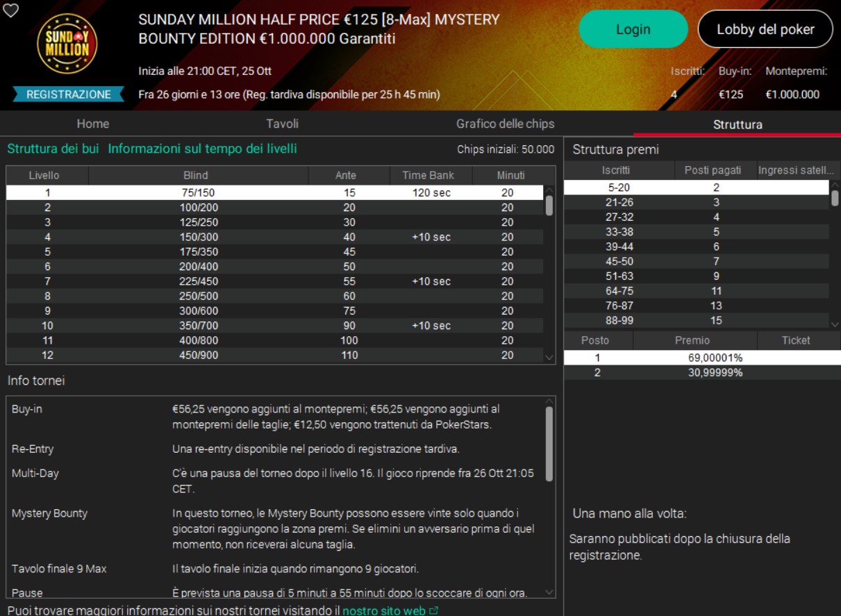
Task: Select the 21-26 iscritti prize row
Action: pos(697,202)
